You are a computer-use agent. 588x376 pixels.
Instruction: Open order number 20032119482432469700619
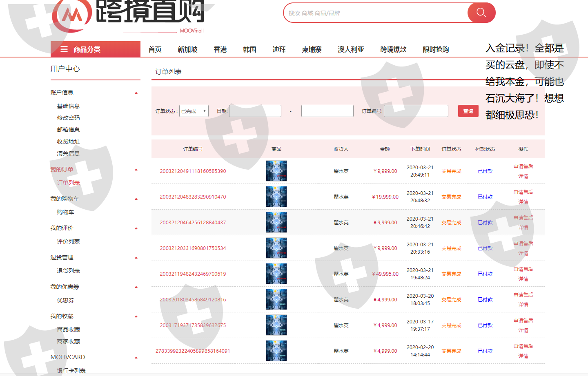click(193, 274)
